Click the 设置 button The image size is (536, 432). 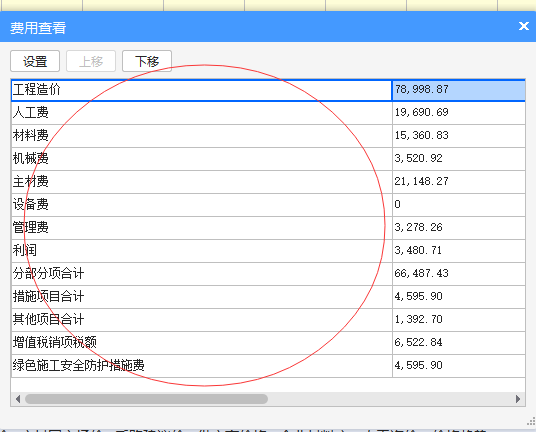pos(35,61)
